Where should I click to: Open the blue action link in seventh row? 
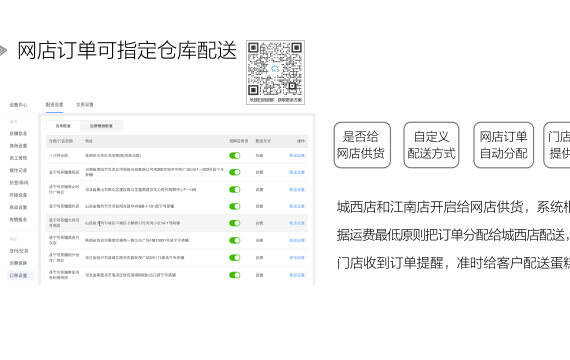[x=297, y=257]
